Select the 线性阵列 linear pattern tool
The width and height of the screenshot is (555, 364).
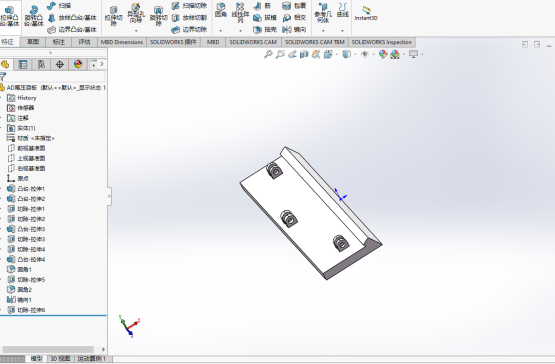240,13
